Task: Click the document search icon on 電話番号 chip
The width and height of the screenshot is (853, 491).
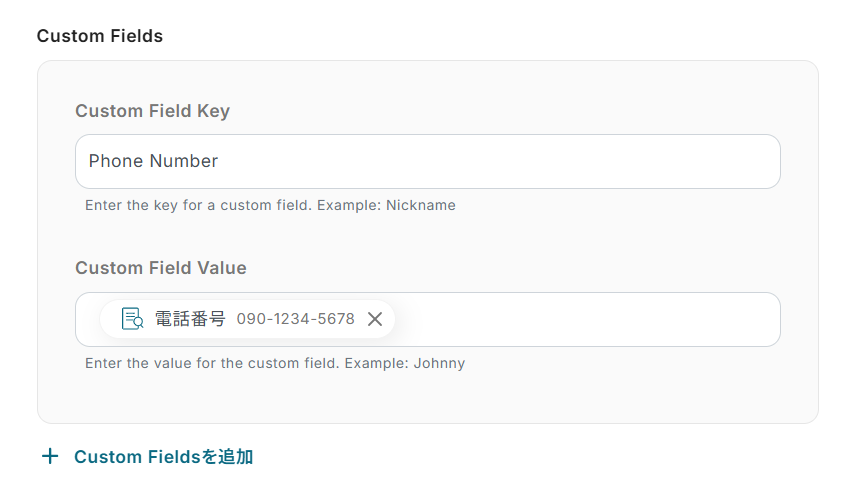Action: 132,319
